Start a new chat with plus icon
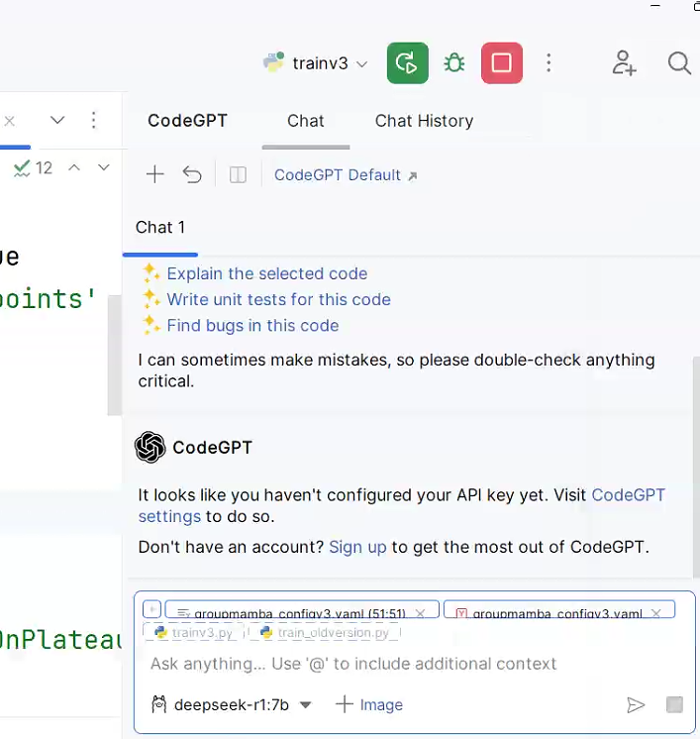 (155, 175)
